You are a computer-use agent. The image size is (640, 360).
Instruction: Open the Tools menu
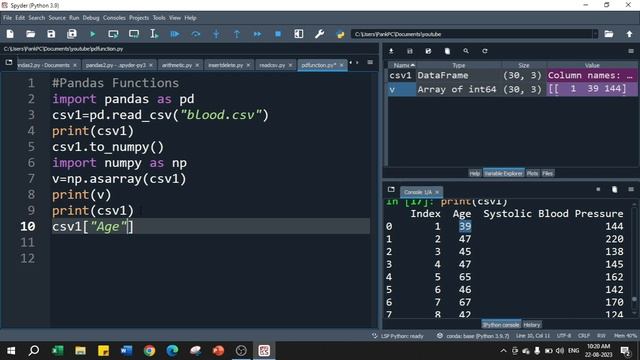click(x=159, y=18)
